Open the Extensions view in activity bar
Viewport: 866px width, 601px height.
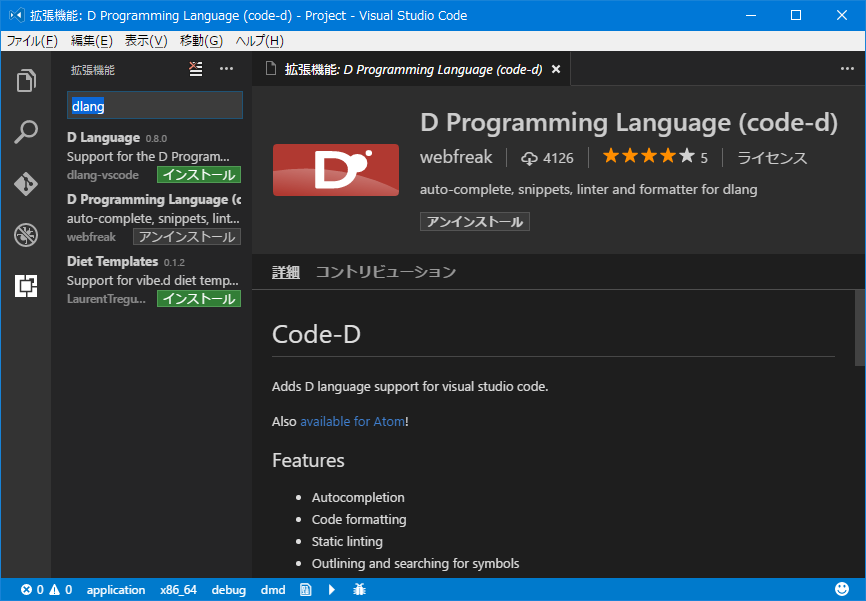tap(26, 286)
